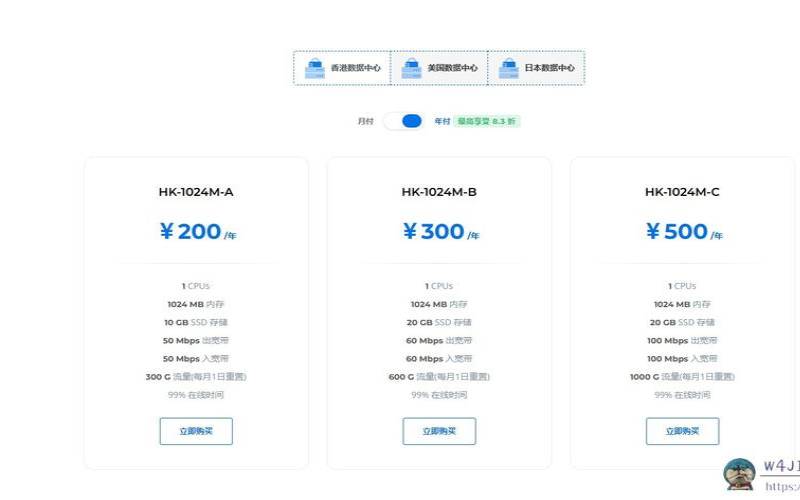The image size is (800, 500).
Task: Click the 美国数据中心 server icon
Action: tap(411, 68)
